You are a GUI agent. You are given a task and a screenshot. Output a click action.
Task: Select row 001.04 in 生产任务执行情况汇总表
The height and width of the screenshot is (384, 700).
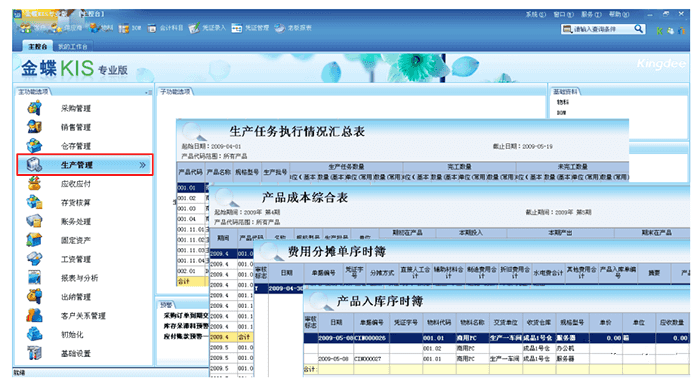pyautogui.click(x=192, y=219)
